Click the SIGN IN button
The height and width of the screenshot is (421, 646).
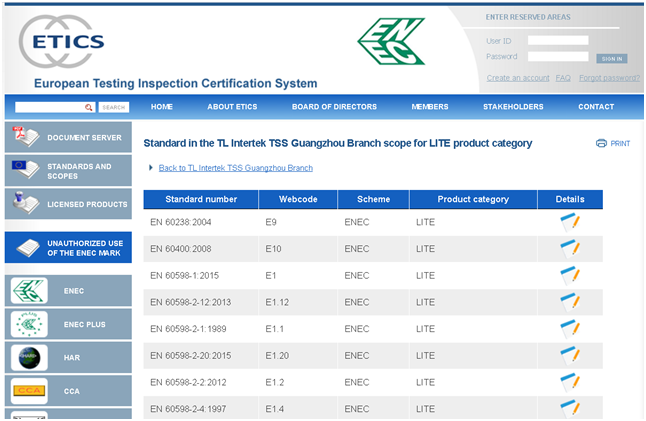coord(612,58)
